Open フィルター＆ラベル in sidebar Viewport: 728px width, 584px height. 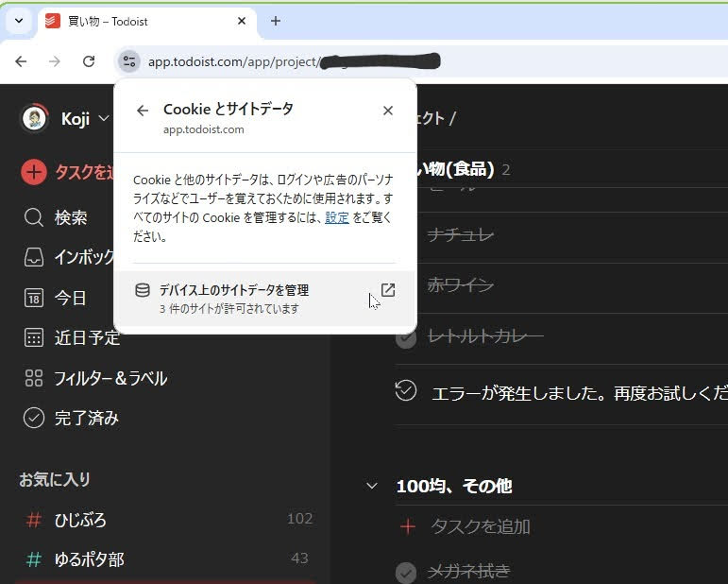coord(110,378)
